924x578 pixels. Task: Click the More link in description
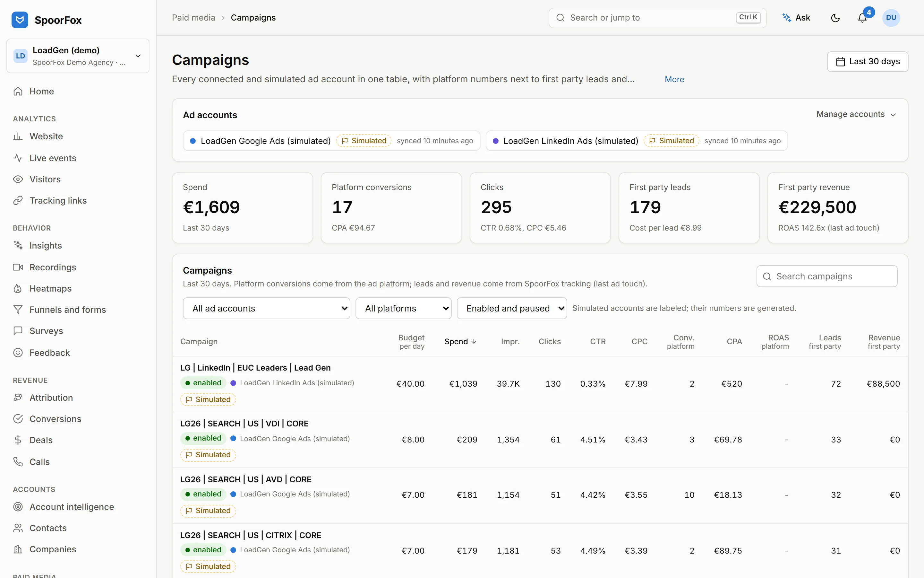(674, 80)
